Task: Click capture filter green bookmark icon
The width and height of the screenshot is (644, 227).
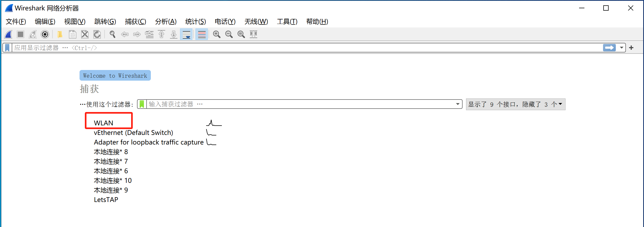Action: point(142,104)
